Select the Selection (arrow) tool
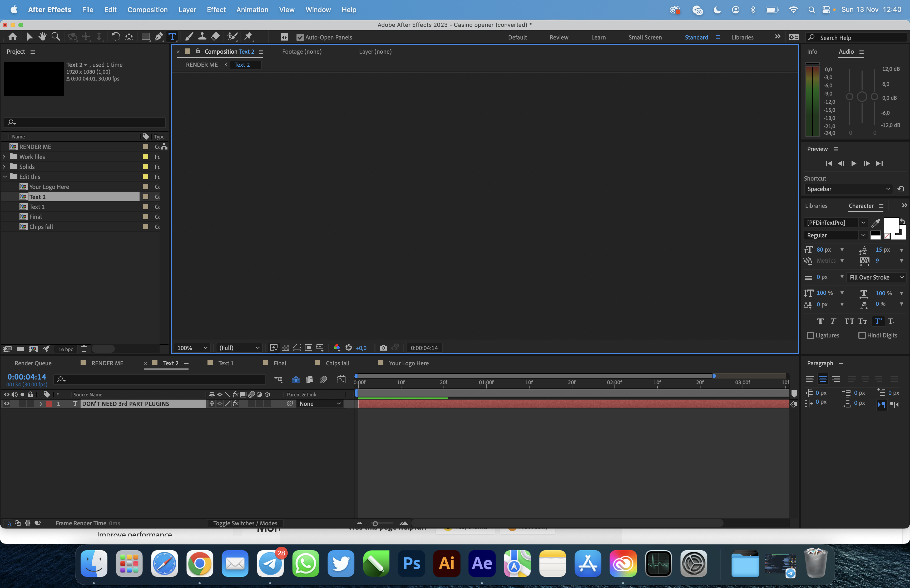Viewport: 910px width, 588px height. [x=29, y=37]
